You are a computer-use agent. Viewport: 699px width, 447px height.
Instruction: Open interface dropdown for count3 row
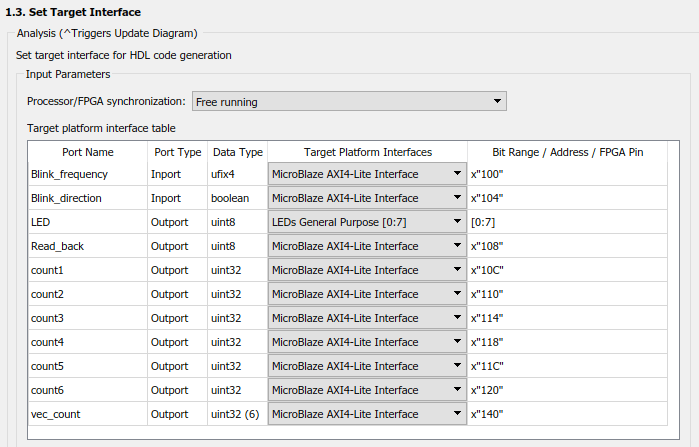click(x=366, y=318)
